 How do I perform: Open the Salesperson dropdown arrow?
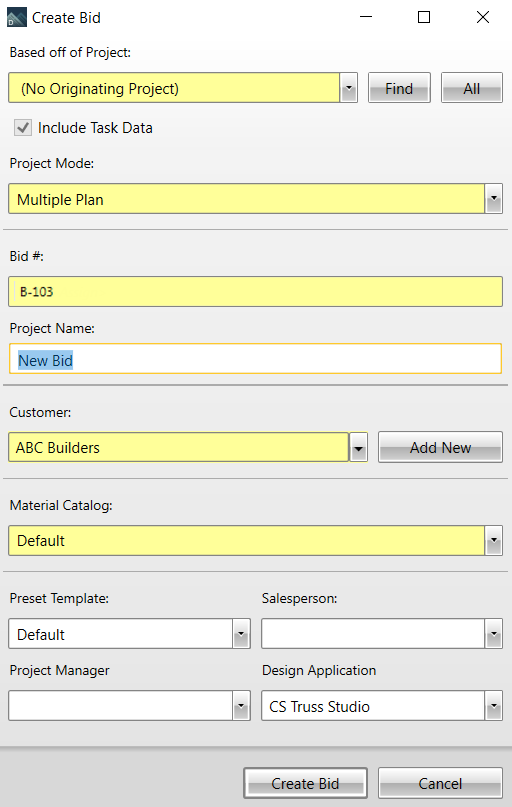(493, 634)
